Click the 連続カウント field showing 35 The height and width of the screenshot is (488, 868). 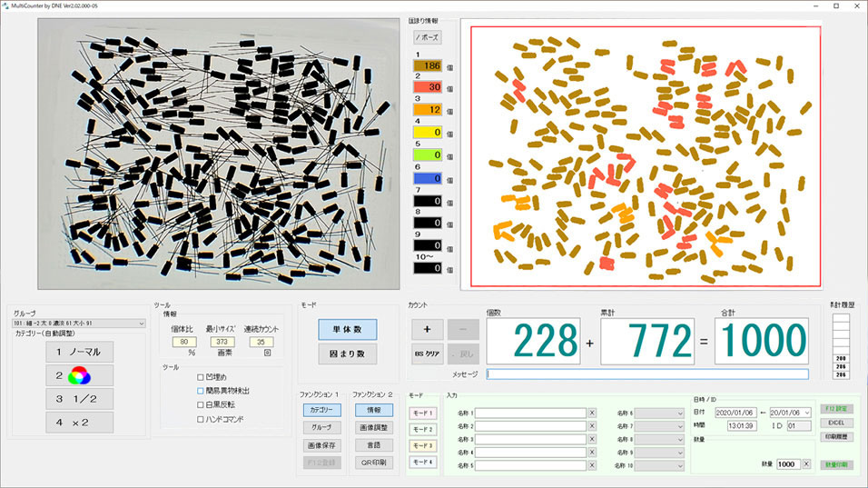pyautogui.click(x=261, y=342)
